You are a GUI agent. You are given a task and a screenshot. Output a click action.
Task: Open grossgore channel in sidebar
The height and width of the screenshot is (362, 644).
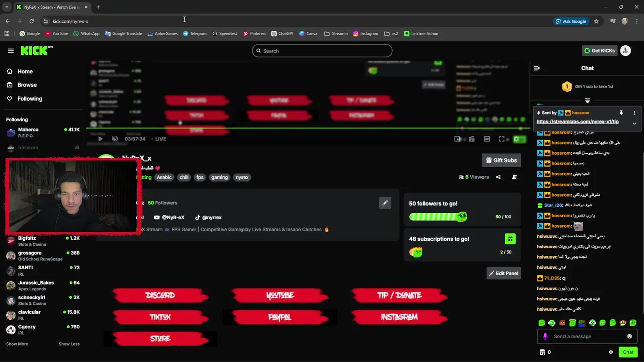click(x=43, y=256)
